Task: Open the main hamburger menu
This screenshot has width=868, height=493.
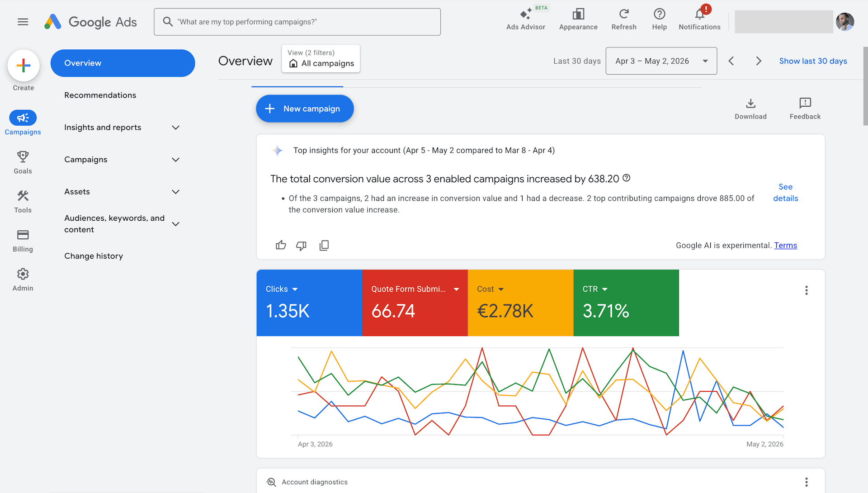Action: 23,22
